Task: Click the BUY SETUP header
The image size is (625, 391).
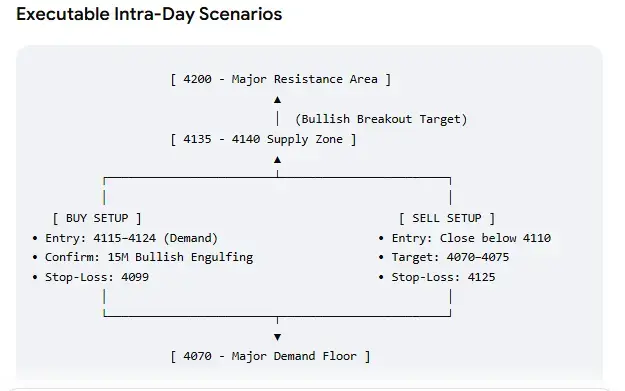Action: pyautogui.click(x=97, y=218)
